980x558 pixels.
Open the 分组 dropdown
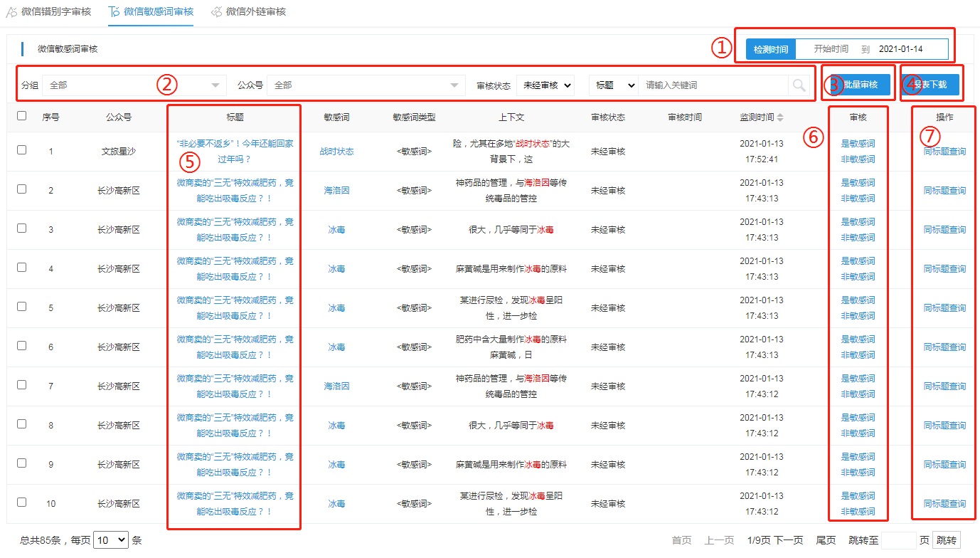[x=134, y=85]
